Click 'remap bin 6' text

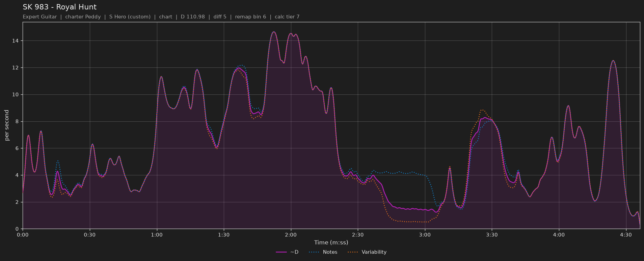click(x=250, y=17)
